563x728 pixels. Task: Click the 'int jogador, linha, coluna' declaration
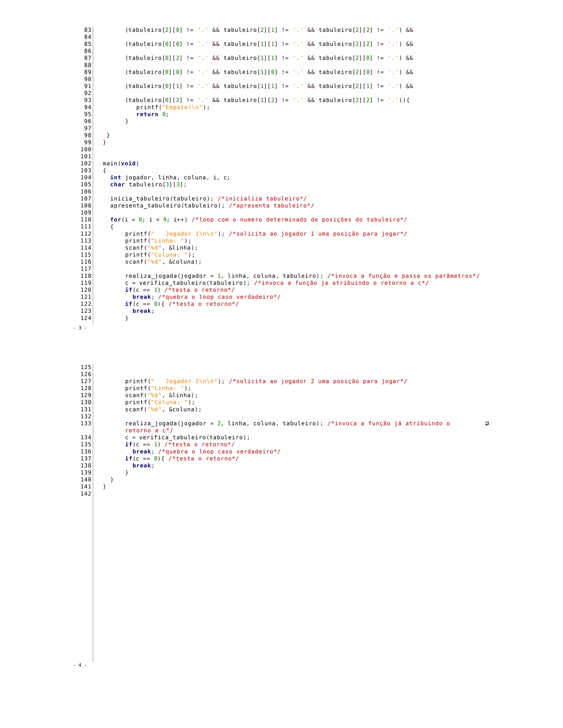tap(170, 178)
